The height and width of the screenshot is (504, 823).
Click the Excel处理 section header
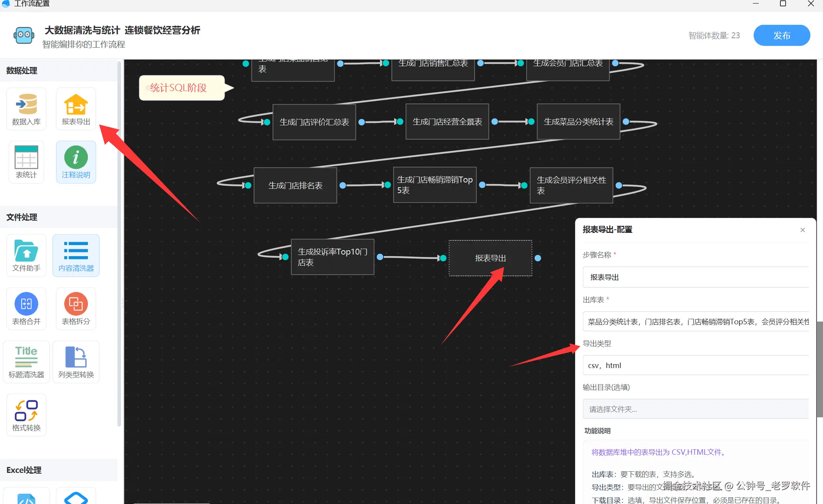coord(59,470)
